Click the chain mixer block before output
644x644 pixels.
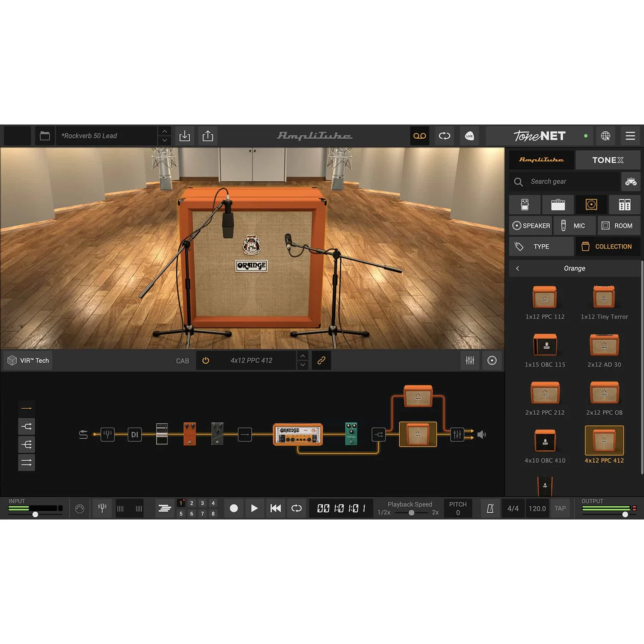tap(457, 434)
